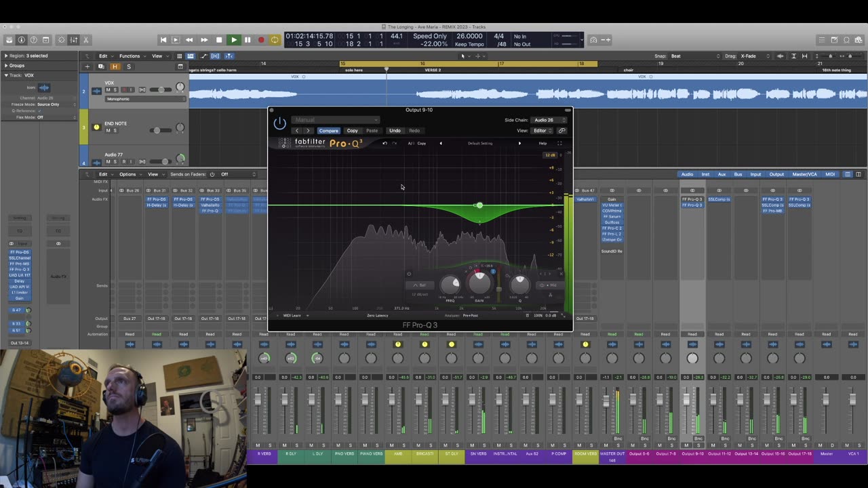Open the mixer Options menu

129,174
